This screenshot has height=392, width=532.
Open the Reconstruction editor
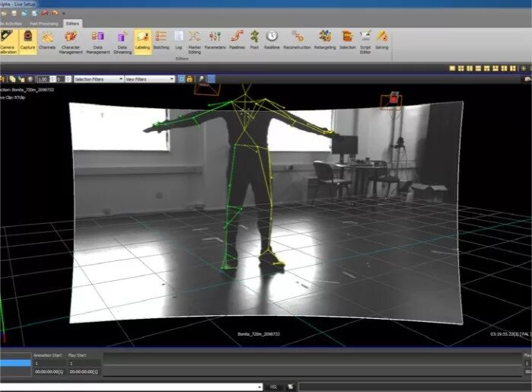point(297,42)
